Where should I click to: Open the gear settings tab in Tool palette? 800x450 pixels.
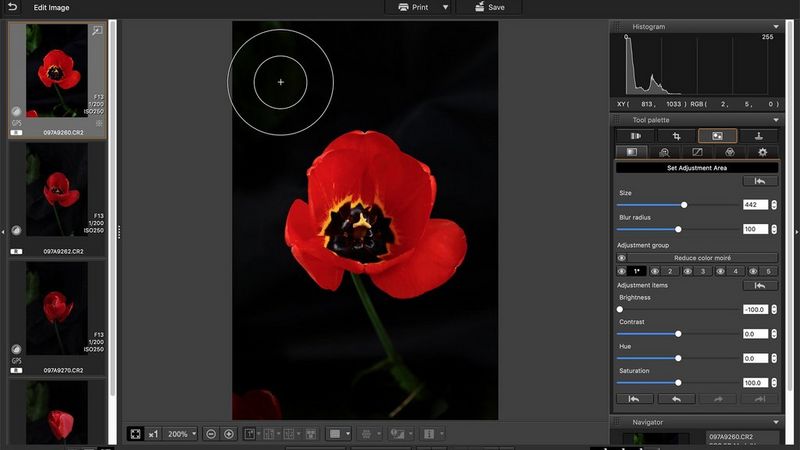tap(762, 152)
